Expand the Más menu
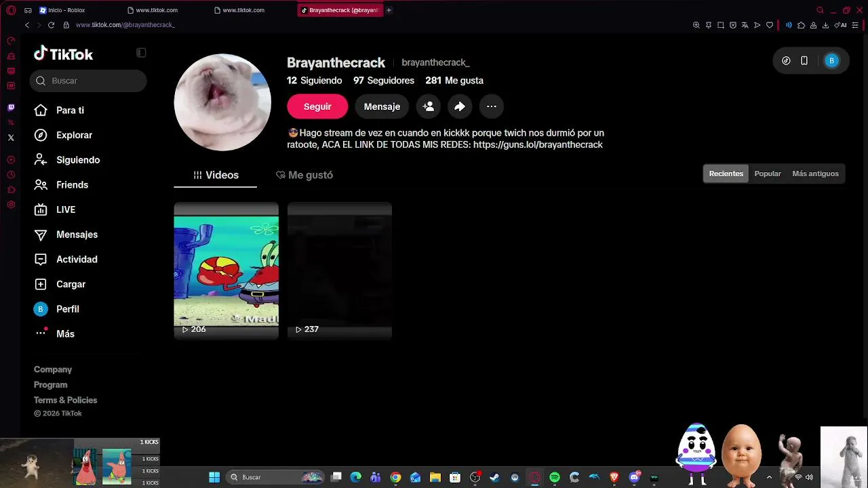The height and width of the screenshot is (488, 868). tap(55, 333)
